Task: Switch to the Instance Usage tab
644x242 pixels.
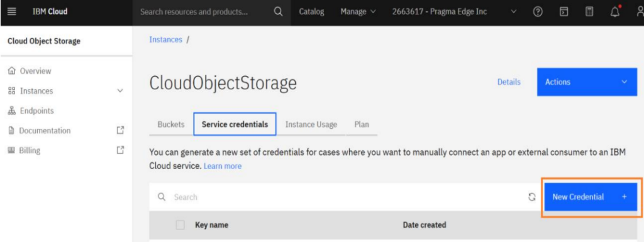Action: (311, 124)
